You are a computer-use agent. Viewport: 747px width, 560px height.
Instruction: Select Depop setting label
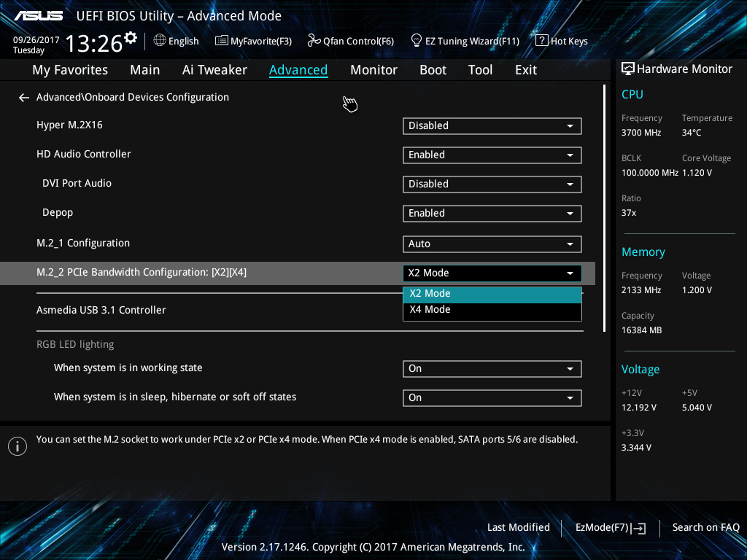coord(58,213)
